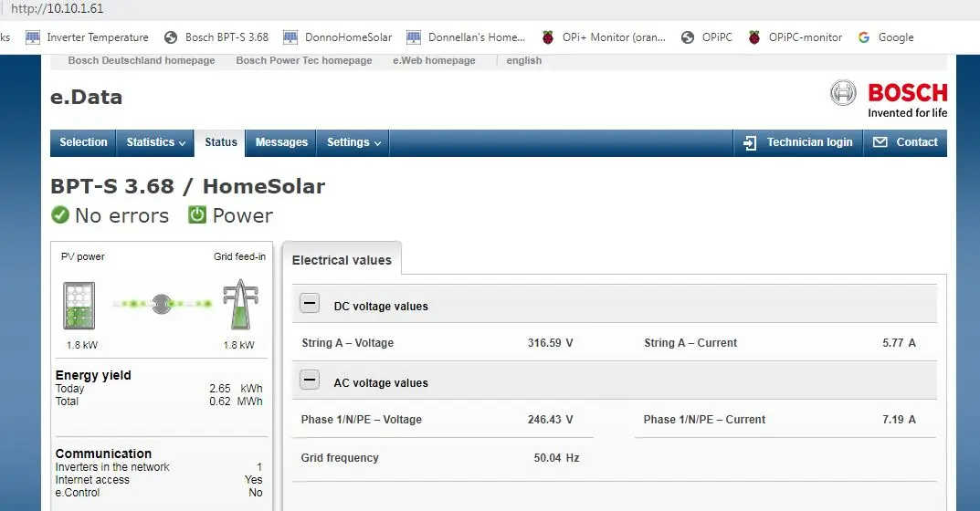This screenshot has width=980, height=511.
Task: Open the Settings dropdown menu
Action: 353,142
